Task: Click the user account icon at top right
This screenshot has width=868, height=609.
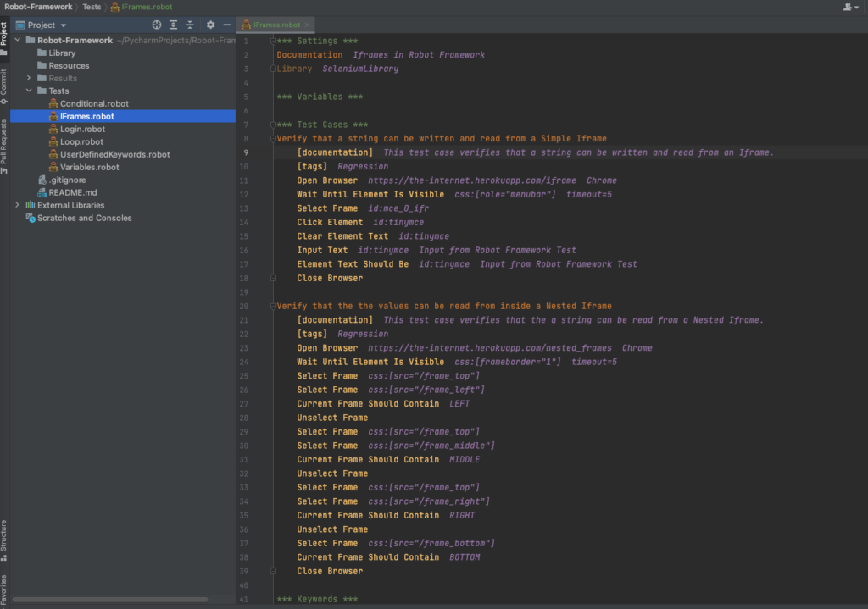Action: tap(849, 7)
